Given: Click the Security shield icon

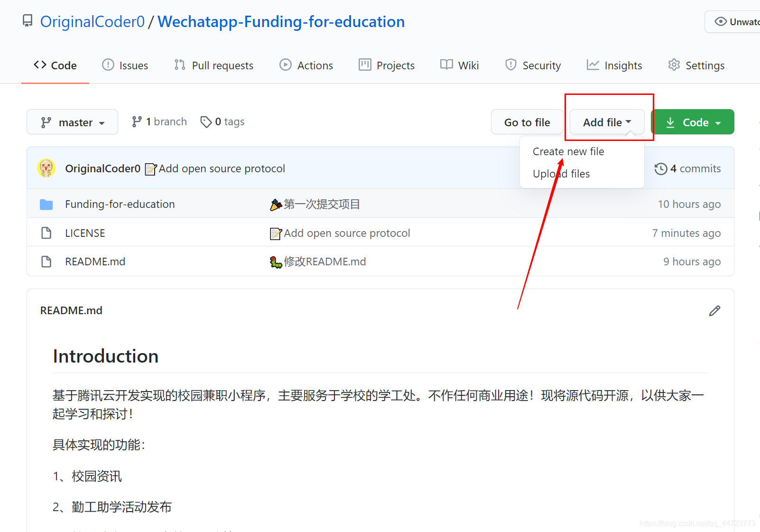Looking at the screenshot, I should [511, 65].
